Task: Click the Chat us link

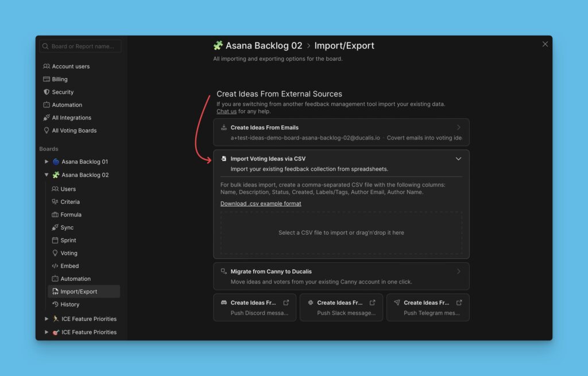Action: pyautogui.click(x=226, y=111)
